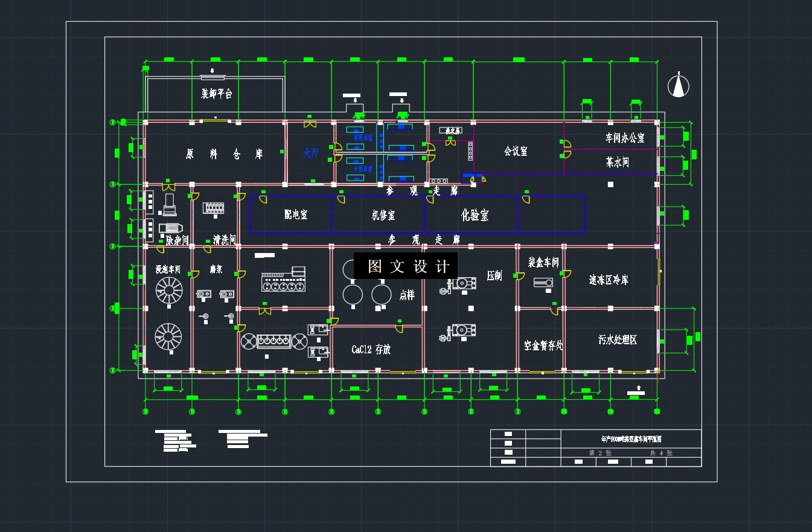Screen dimensions: 812x532
Task: Select the 'CaCl2 存放' label
Action: 371,349
